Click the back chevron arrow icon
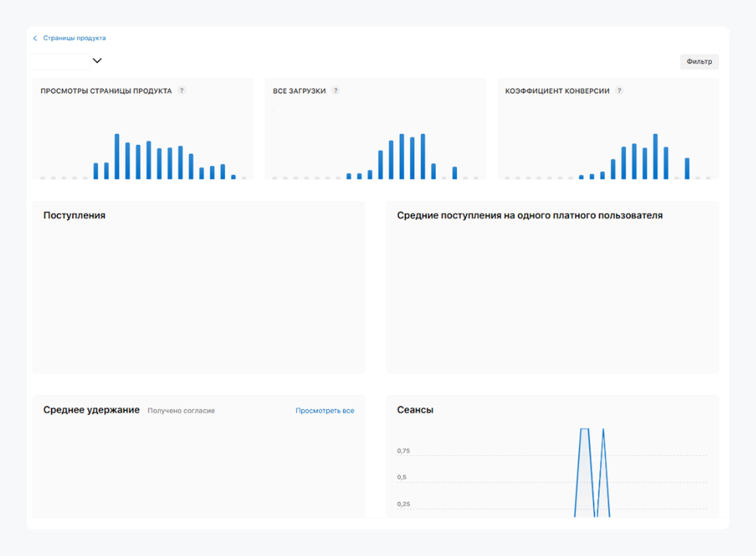 click(35, 38)
